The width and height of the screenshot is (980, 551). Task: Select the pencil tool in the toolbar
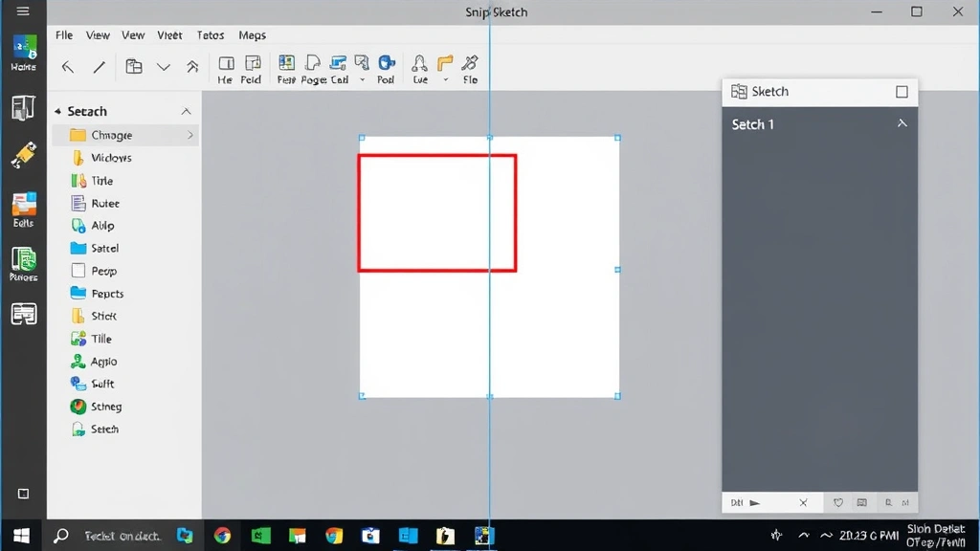pos(98,66)
